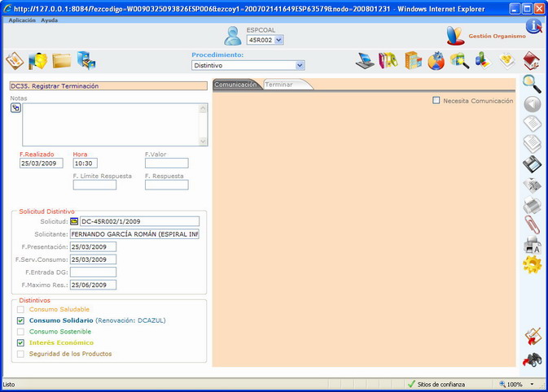Uncheck the Interés Económico checkbox
The image size is (548, 392).
click(21, 342)
